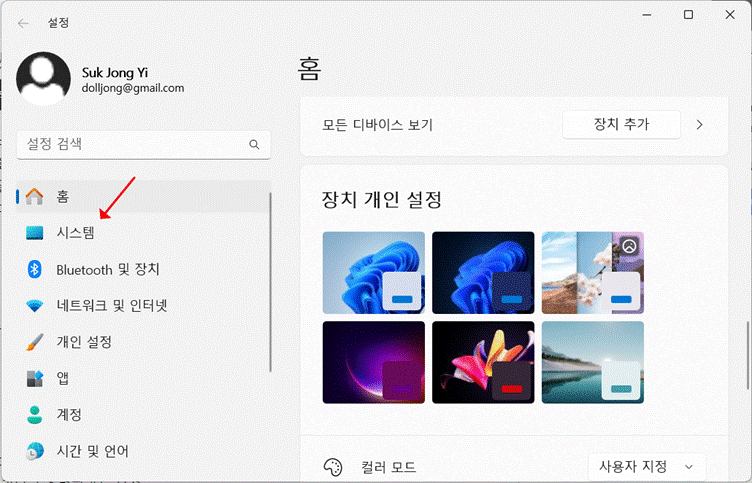Expand 모든 디바이스 보기 chevron

700,125
